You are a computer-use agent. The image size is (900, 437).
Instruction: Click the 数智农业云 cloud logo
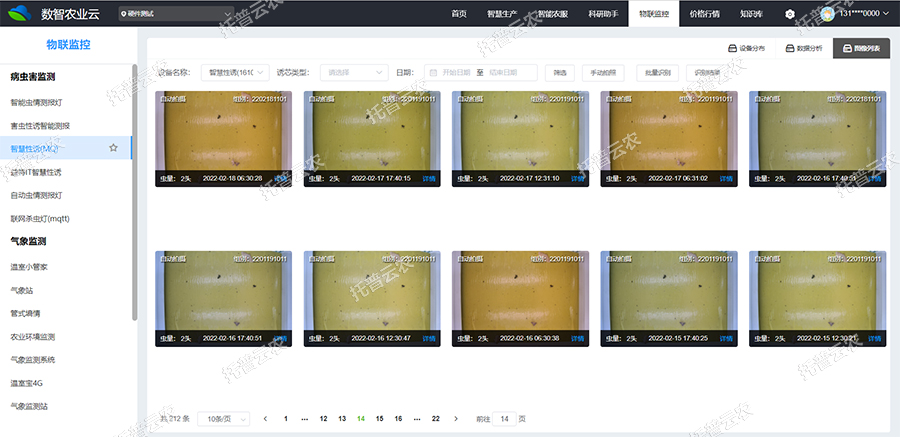pos(19,14)
